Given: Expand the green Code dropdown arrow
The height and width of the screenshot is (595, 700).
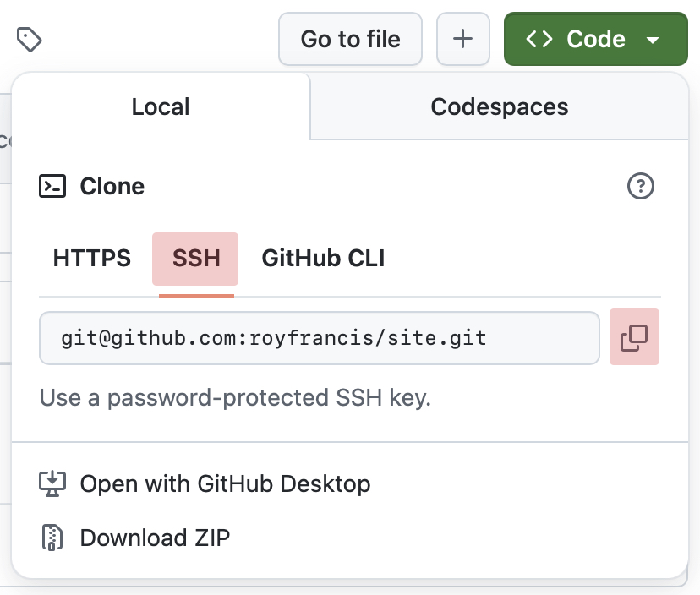Looking at the screenshot, I should click(x=653, y=41).
